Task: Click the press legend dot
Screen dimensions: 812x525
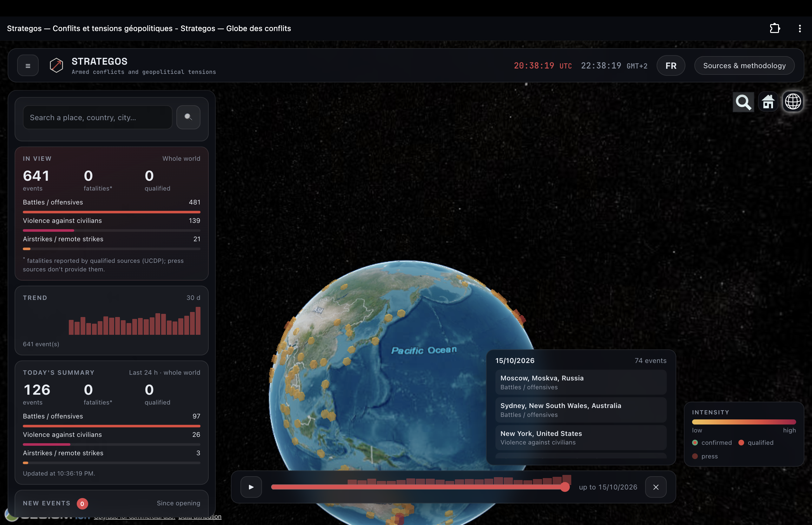Action: (x=695, y=456)
